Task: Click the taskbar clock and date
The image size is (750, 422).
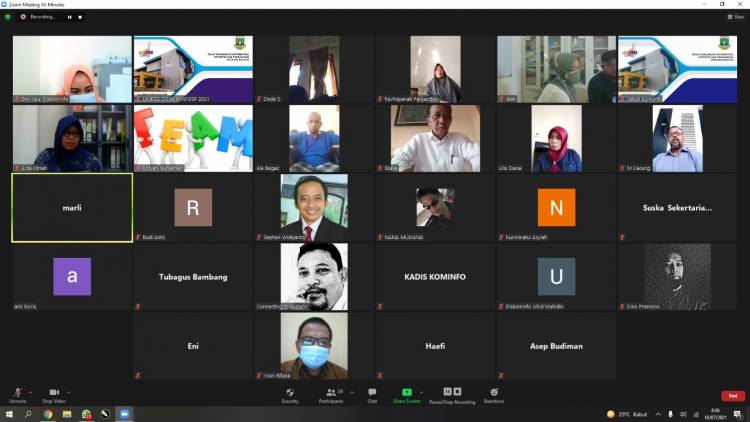Action: click(x=716, y=414)
